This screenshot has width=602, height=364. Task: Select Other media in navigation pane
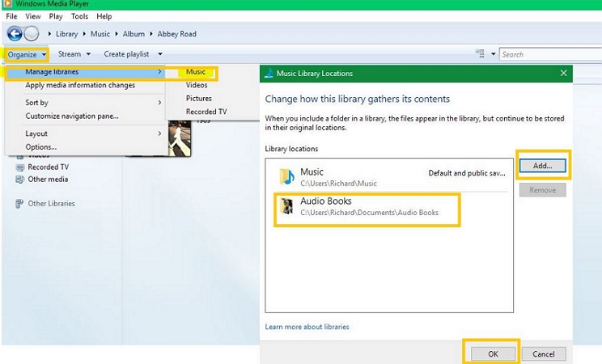tap(48, 180)
